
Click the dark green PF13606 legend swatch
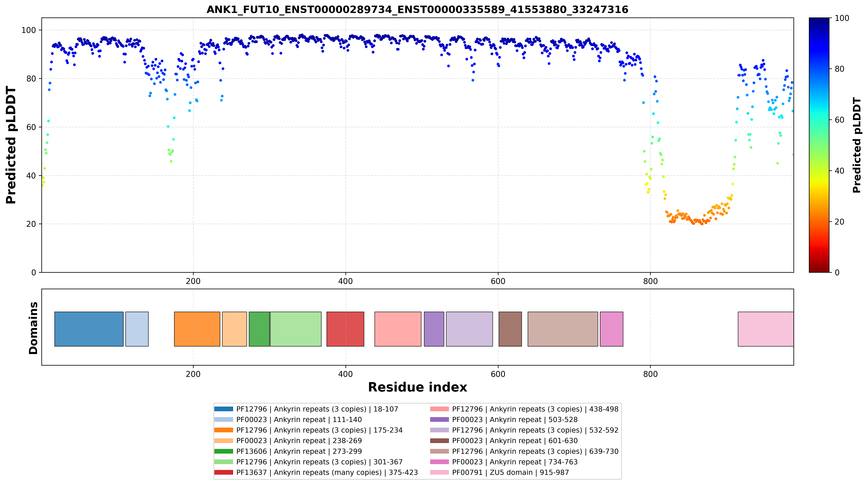click(223, 451)
